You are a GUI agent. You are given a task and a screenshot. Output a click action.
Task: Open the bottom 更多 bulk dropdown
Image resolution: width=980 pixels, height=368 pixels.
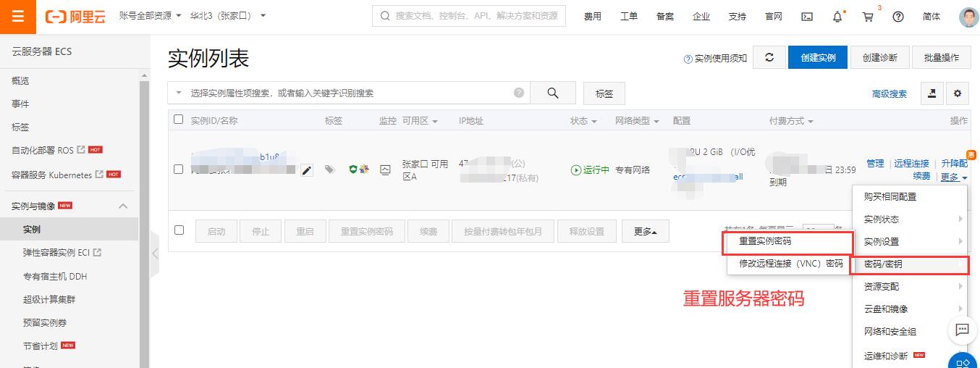pos(646,232)
